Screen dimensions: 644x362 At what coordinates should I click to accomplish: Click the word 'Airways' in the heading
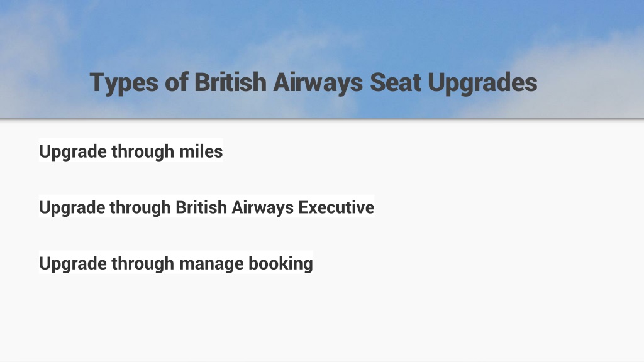click(318, 84)
